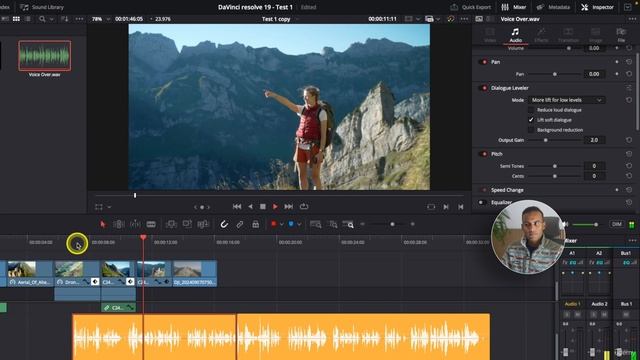Open the Mixer panel button
Image resolution: width=640 pixels, height=360 pixels.
(x=513, y=7)
